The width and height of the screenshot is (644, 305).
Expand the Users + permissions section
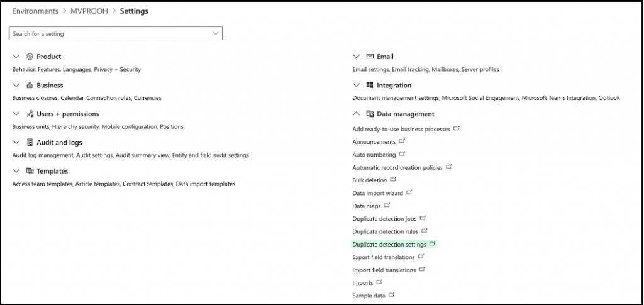[16, 114]
